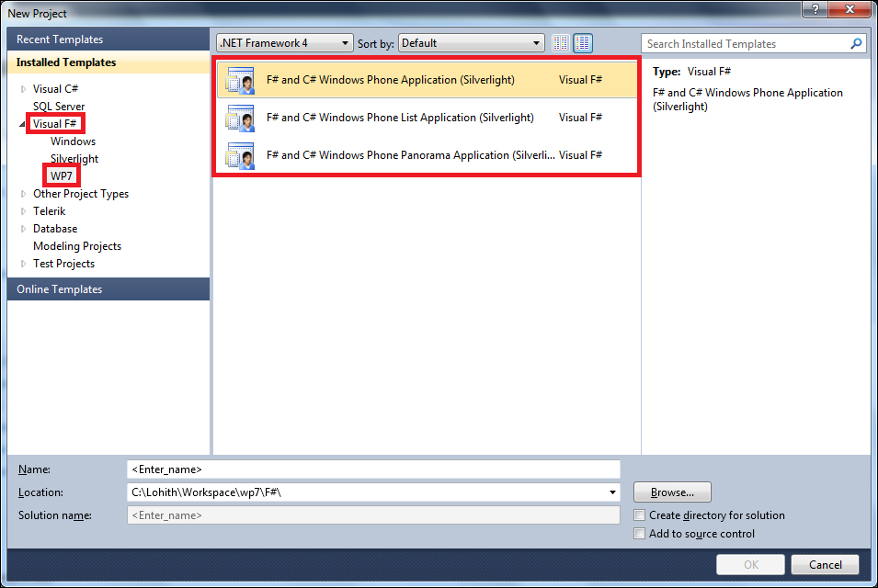Select the WP7 template category

[x=61, y=176]
